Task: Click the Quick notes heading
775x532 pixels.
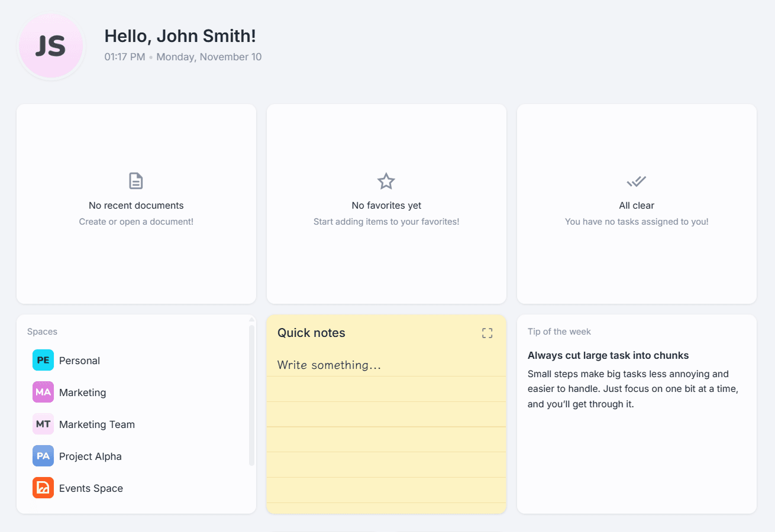Action: (311, 333)
